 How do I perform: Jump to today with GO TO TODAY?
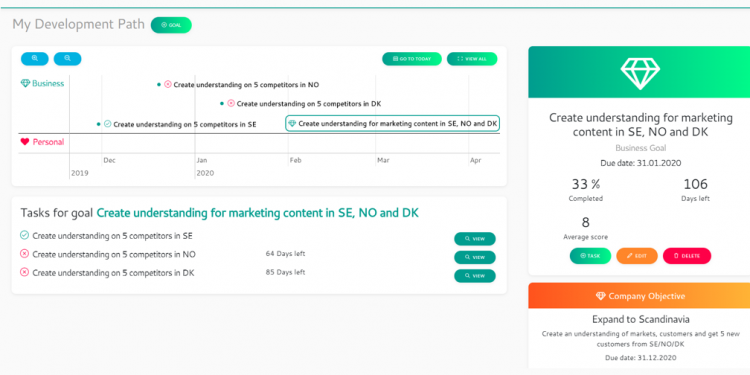click(x=412, y=59)
